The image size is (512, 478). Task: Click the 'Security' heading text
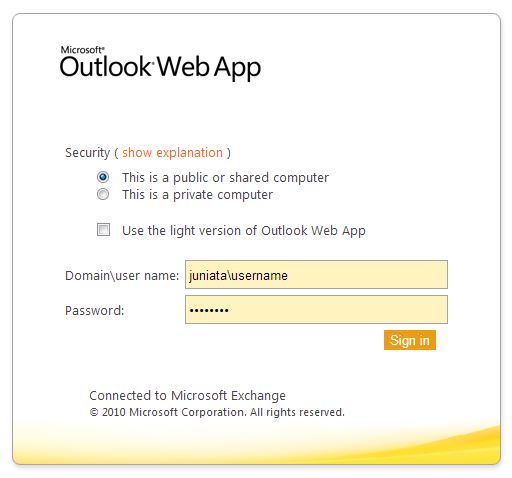[87, 153]
